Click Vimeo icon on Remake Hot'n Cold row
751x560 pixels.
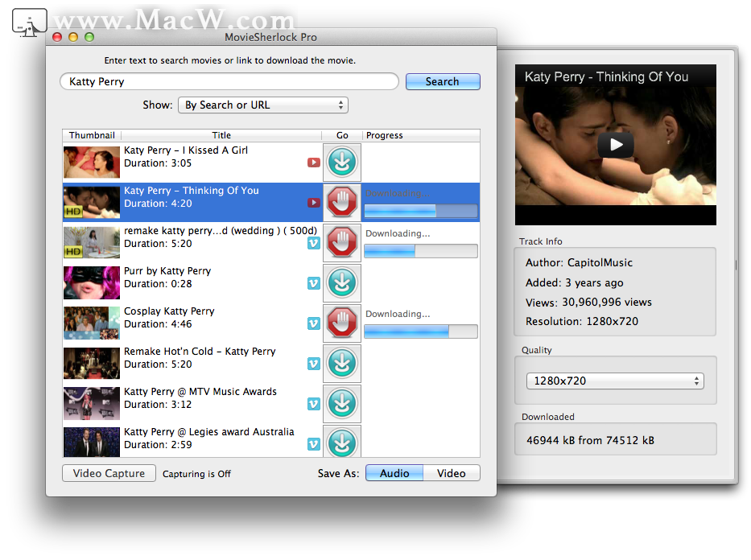(314, 364)
